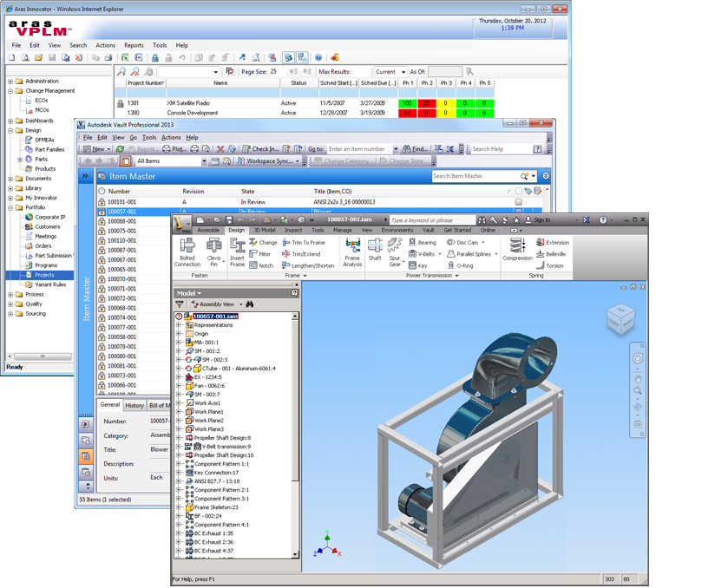The image size is (728, 588).
Task: Expand the Administration folder in Aras
Action: (10, 82)
